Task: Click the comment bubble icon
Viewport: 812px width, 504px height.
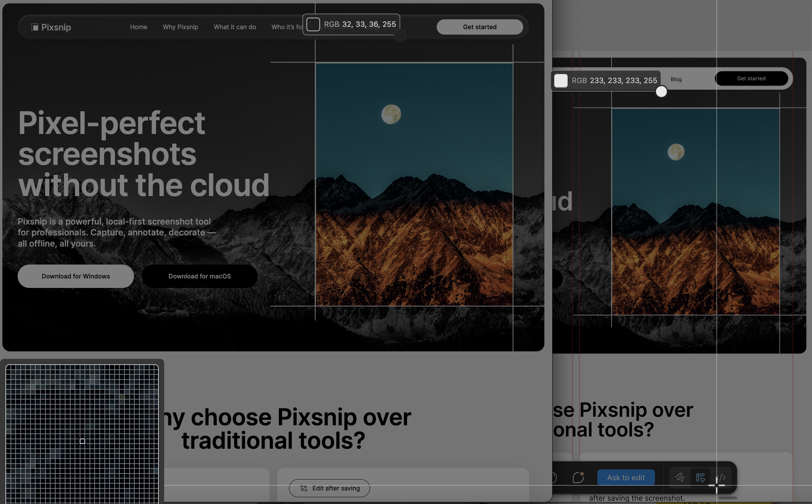Action: tap(578, 478)
